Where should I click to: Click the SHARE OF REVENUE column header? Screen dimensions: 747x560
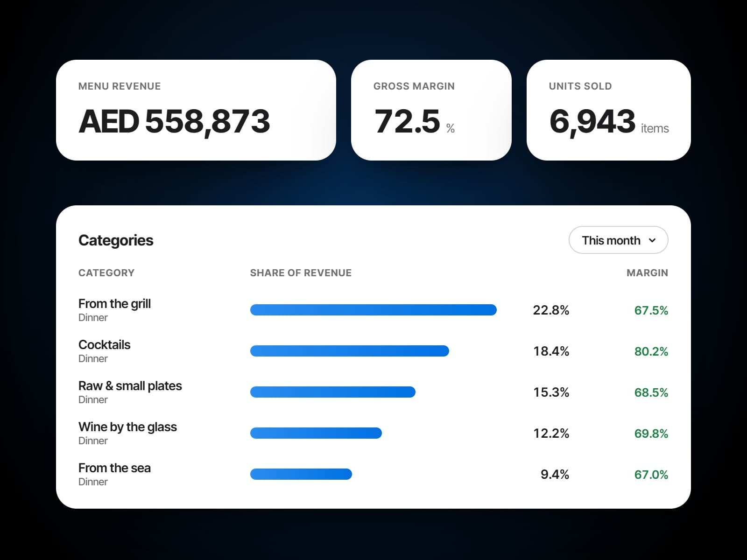pyautogui.click(x=301, y=273)
